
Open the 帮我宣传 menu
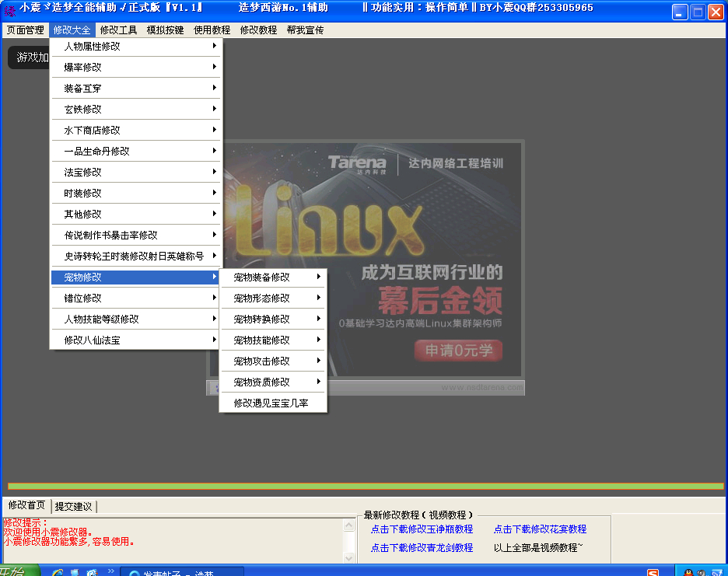305,30
